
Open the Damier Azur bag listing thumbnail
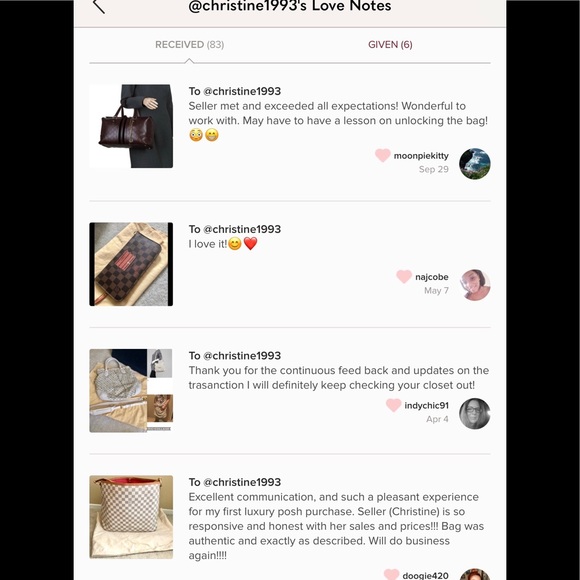tap(131, 517)
